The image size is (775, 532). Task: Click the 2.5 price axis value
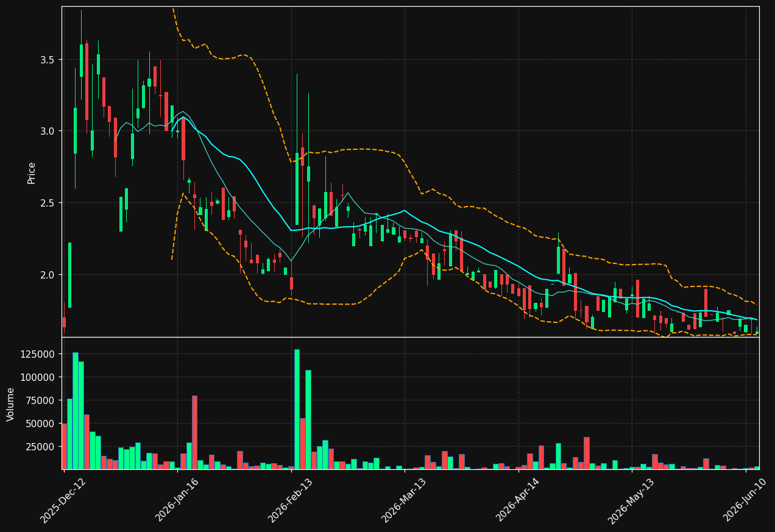(x=48, y=203)
